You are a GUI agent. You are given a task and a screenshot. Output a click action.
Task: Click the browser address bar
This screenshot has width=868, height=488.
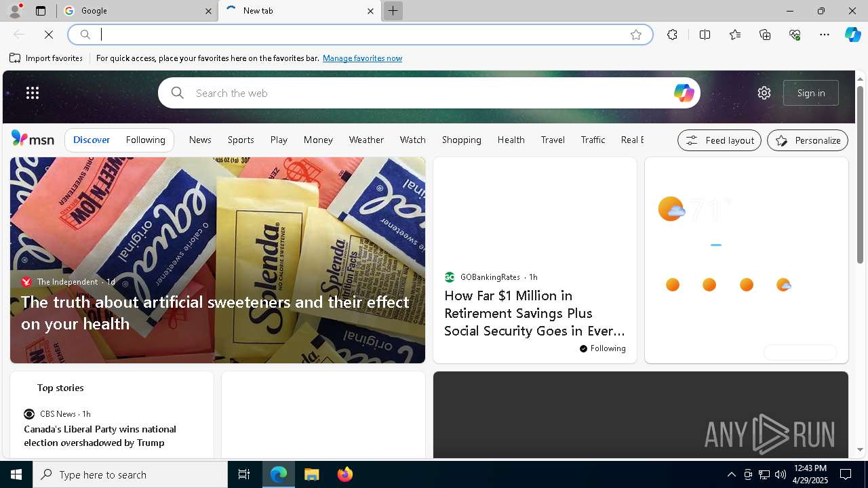(x=361, y=35)
